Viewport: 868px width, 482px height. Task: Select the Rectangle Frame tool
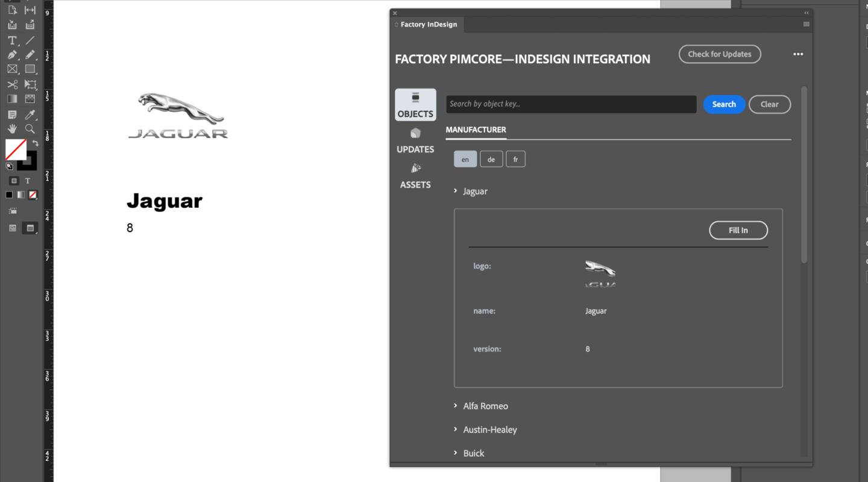click(12, 69)
